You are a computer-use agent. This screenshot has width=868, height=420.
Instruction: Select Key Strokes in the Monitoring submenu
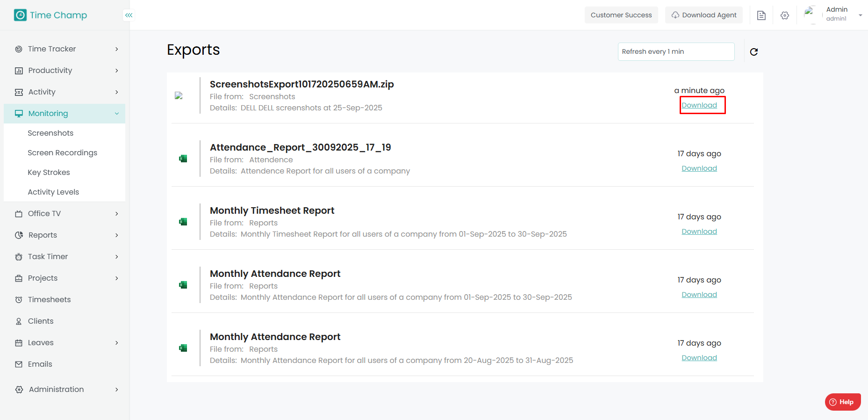coord(49,173)
